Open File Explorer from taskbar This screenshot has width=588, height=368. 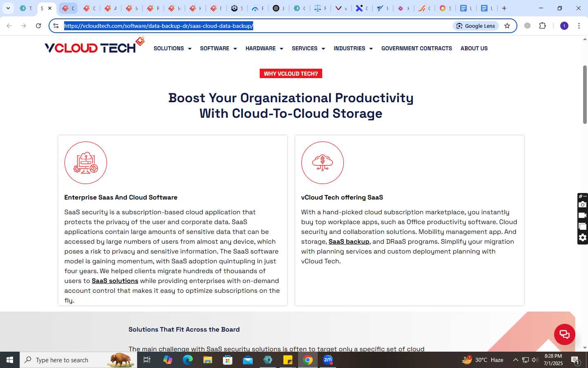(x=207, y=360)
